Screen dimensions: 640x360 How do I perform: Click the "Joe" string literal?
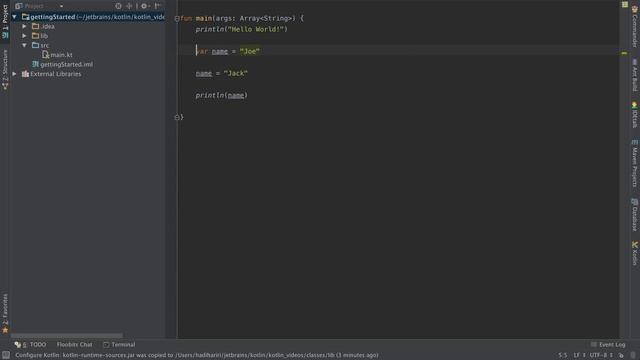[x=250, y=51]
